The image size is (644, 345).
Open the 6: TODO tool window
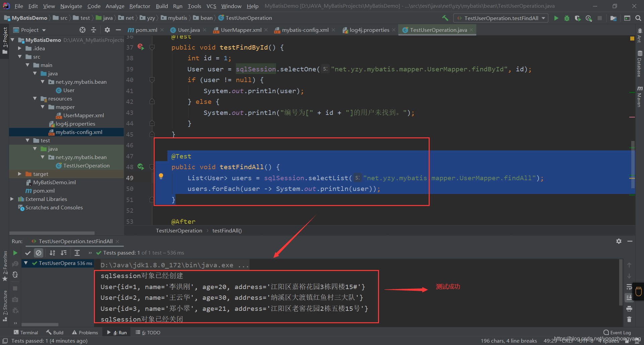click(x=148, y=332)
